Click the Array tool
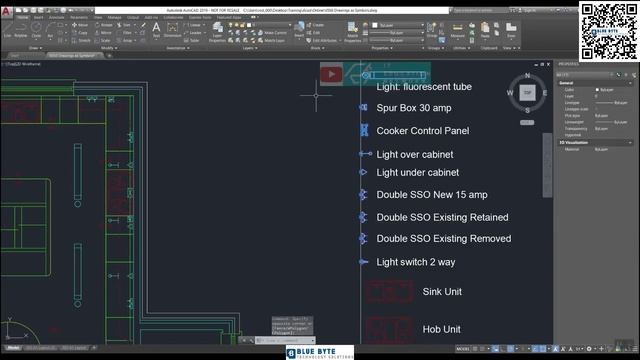The width and height of the screenshot is (640, 360). point(125,40)
